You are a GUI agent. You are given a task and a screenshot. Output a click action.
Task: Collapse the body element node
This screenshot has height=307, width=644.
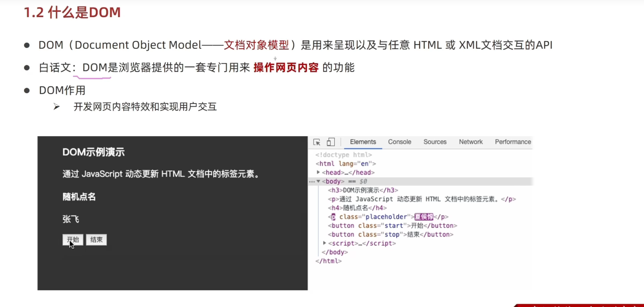[318, 181]
